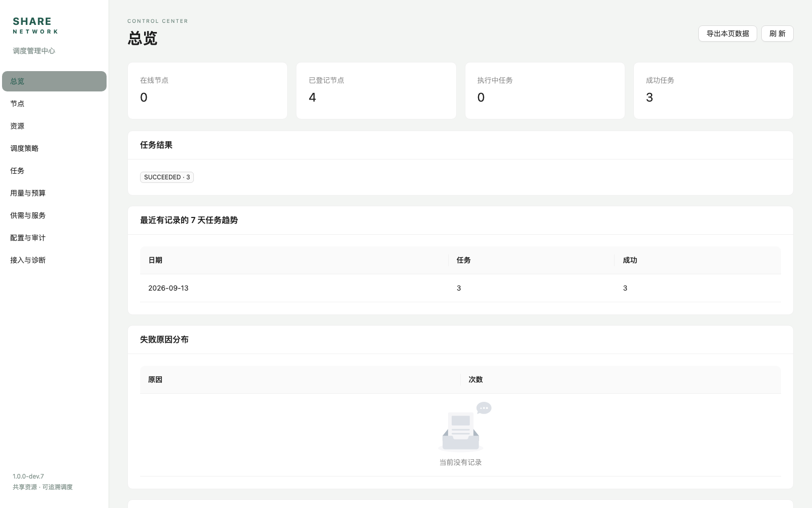This screenshot has width=812, height=508.
Task: Navigate to 用量与预算
Action: 54,193
